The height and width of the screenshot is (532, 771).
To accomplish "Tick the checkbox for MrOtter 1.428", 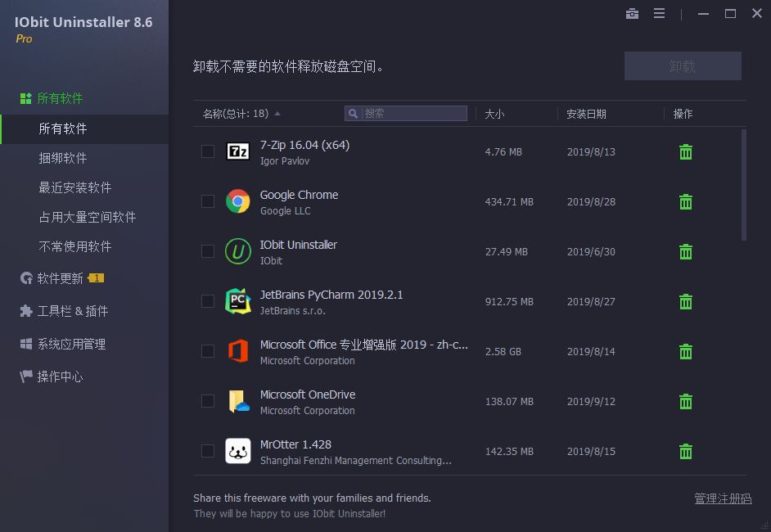I will [x=208, y=451].
